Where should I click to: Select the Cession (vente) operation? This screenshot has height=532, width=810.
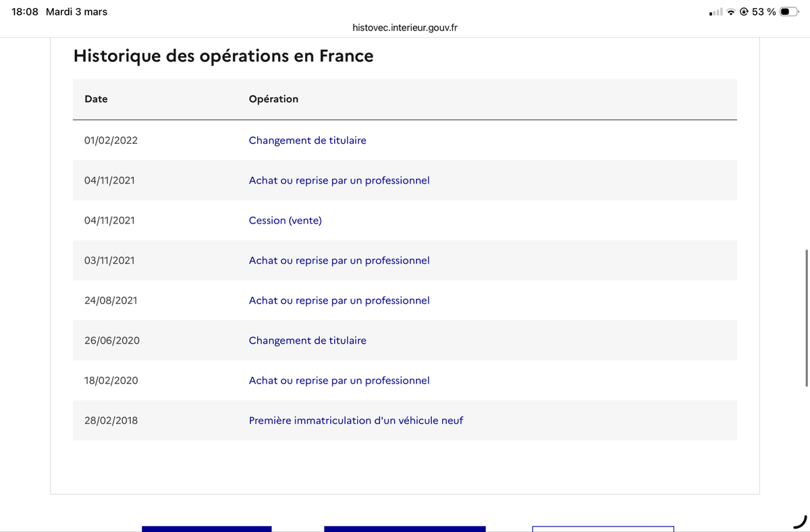[285, 220]
